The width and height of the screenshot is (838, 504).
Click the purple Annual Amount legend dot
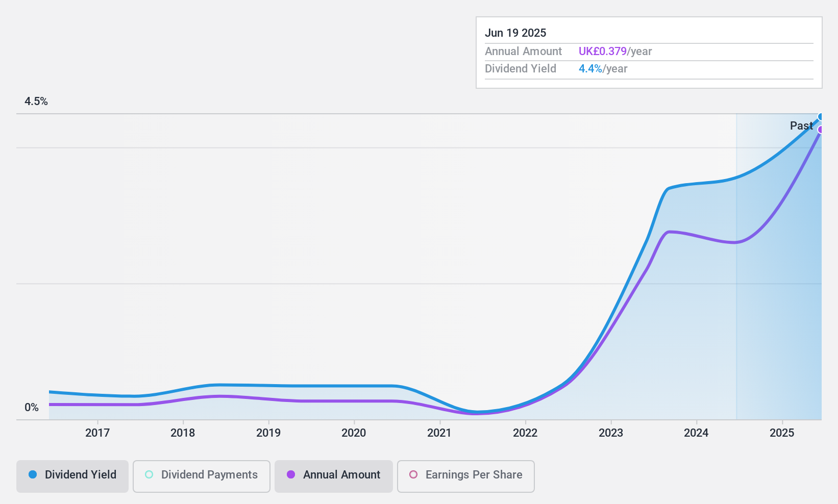(291, 474)
